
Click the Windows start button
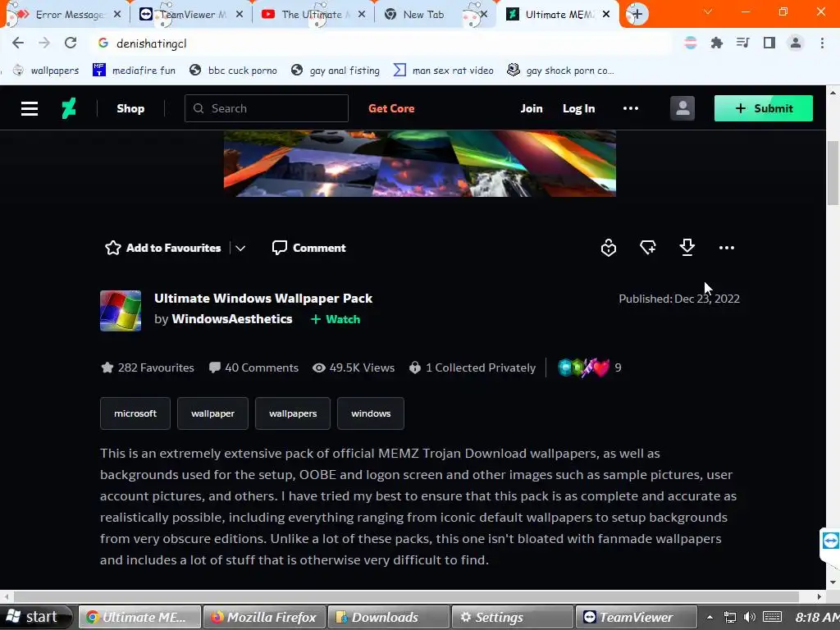(x=35, y=617)
